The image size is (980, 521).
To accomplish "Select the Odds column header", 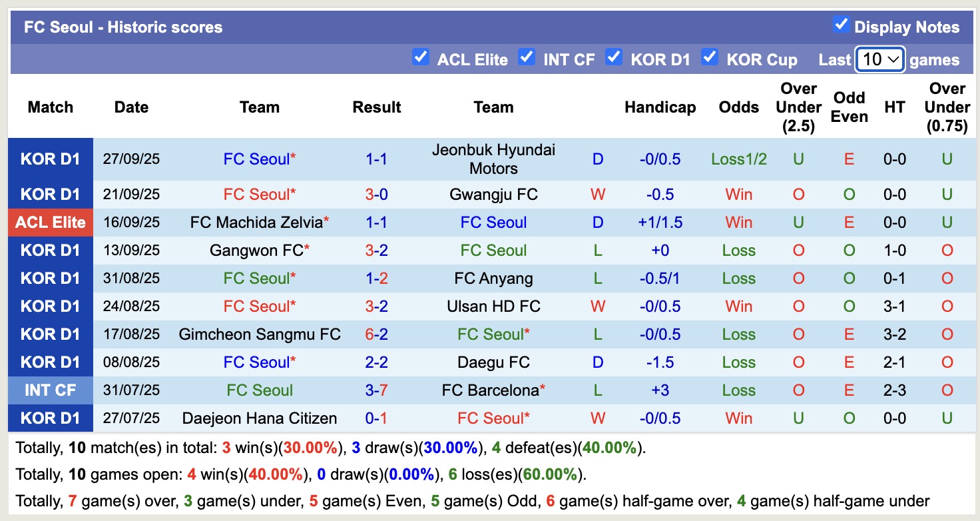I will 738,107.
